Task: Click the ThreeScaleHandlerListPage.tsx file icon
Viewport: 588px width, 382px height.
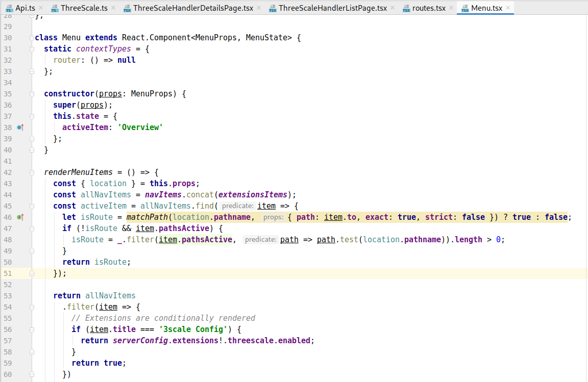Action: [x=273, y=8]
